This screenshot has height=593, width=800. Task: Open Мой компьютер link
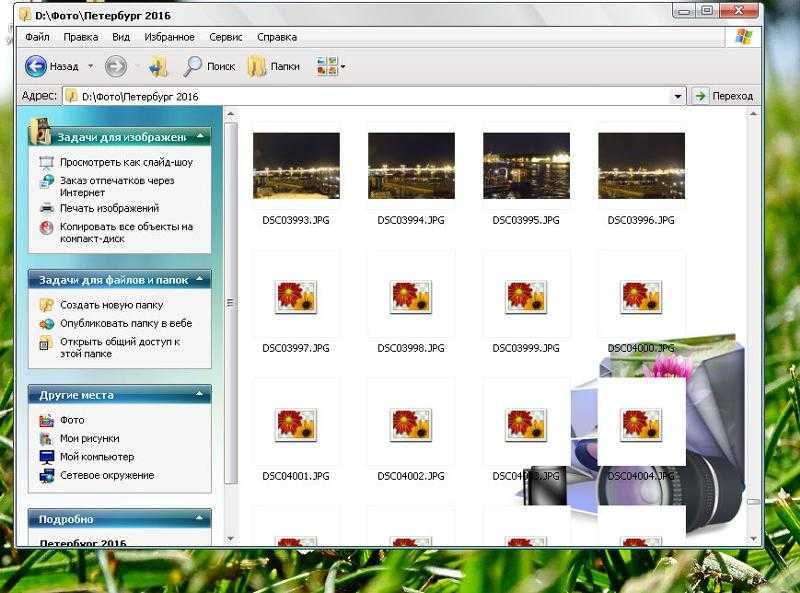point(97,457)
